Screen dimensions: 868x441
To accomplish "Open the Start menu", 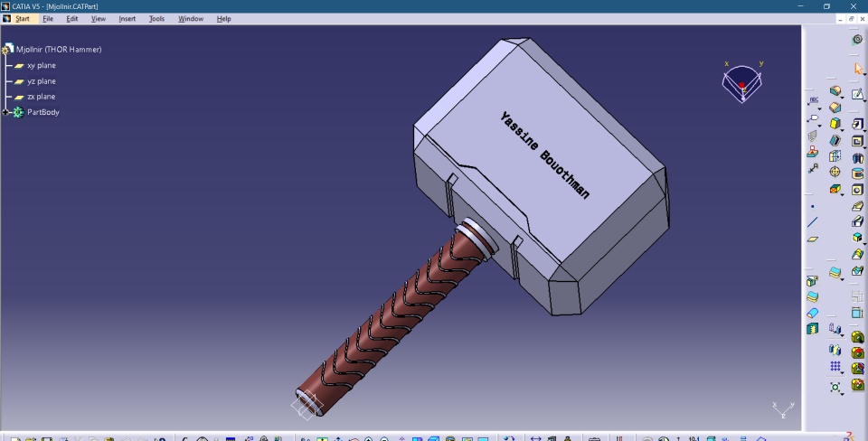I will pyautogui.click(x=22, y=19).
